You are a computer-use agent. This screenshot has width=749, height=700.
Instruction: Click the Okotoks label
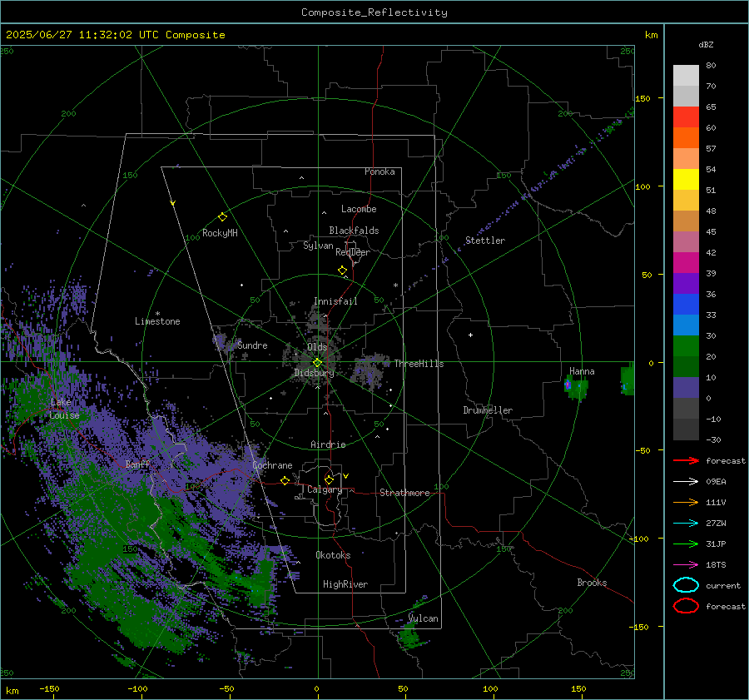pos(333,555)
